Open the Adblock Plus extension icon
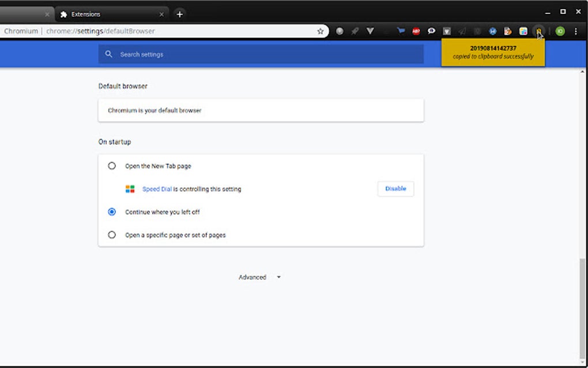The width and height of the screenshot is (588, 368). point(416,31)
